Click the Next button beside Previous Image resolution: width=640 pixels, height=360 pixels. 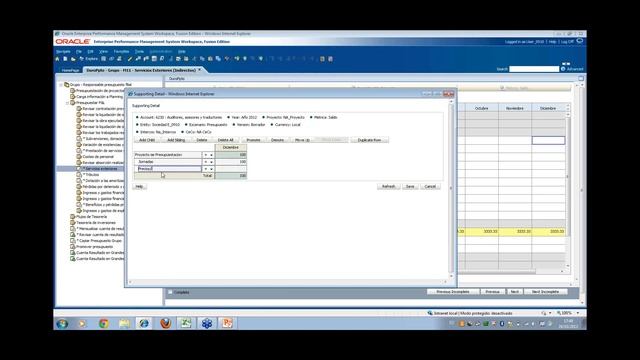tap(515, 292)
